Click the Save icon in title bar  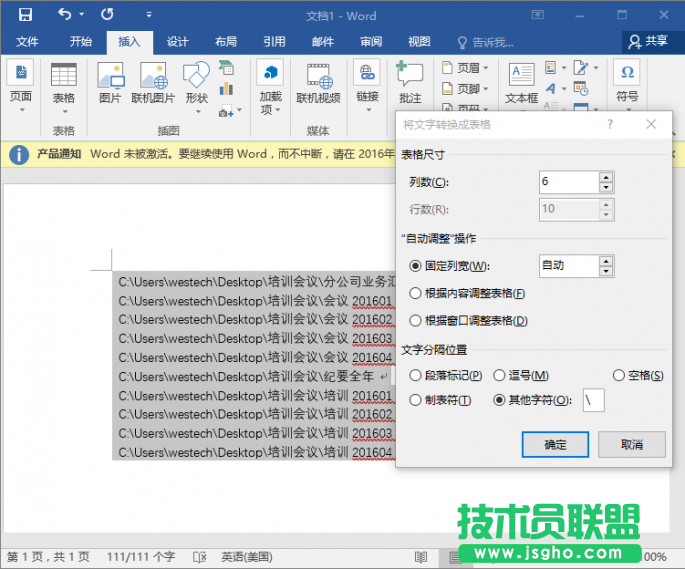[25, 15]
